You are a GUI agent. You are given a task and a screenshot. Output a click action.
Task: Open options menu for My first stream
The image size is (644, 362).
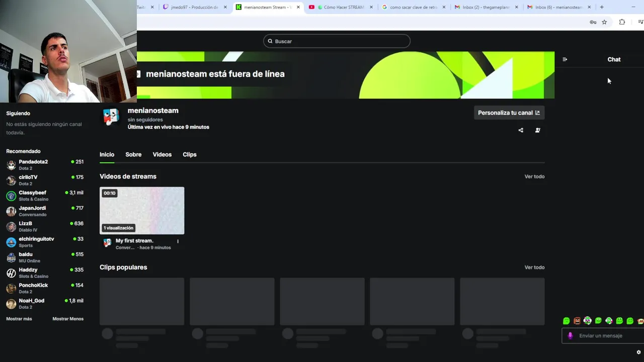(178, 241)
